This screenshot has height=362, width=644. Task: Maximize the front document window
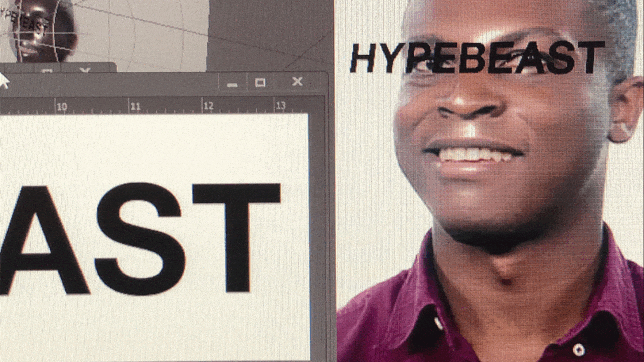tap(260, 82)
